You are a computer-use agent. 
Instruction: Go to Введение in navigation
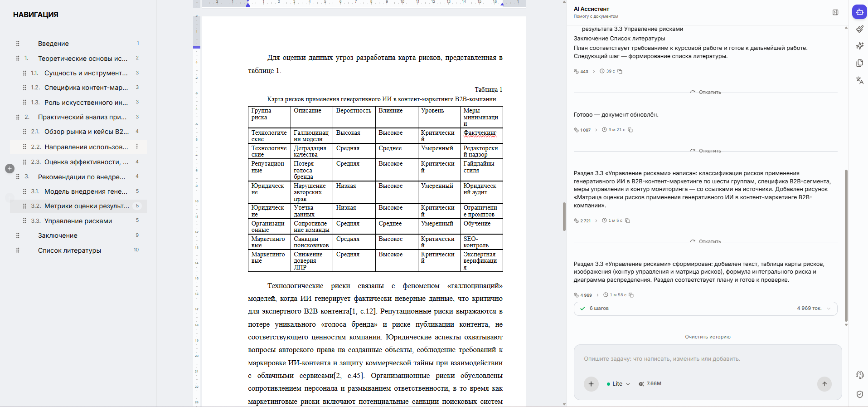(53, 44)
